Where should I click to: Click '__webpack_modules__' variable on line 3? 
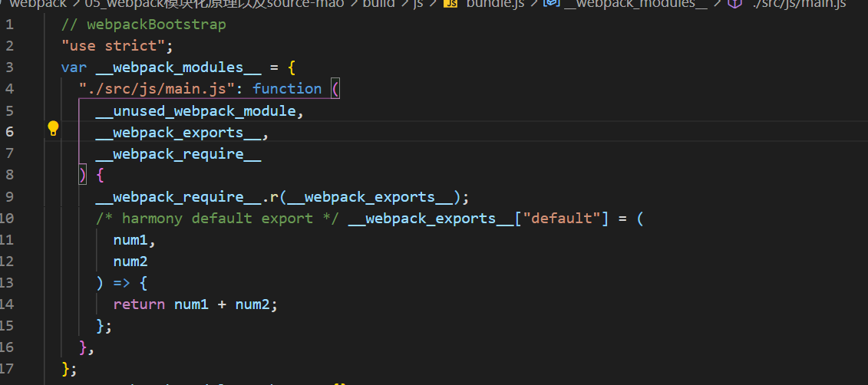[x=178, y=67]
